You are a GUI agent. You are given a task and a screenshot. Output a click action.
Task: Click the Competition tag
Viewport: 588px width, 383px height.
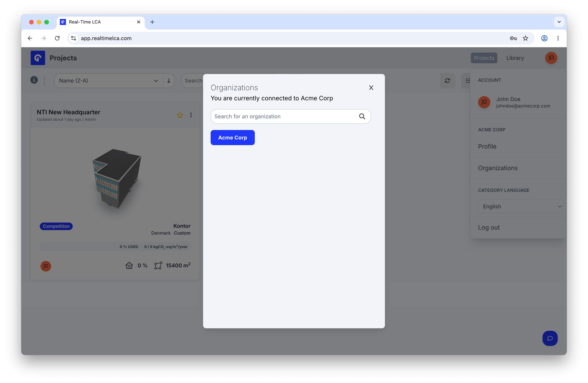[56, 226]
